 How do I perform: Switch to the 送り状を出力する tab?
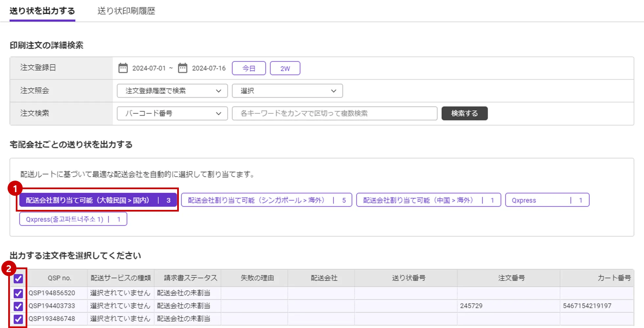[x=42, y=11]
